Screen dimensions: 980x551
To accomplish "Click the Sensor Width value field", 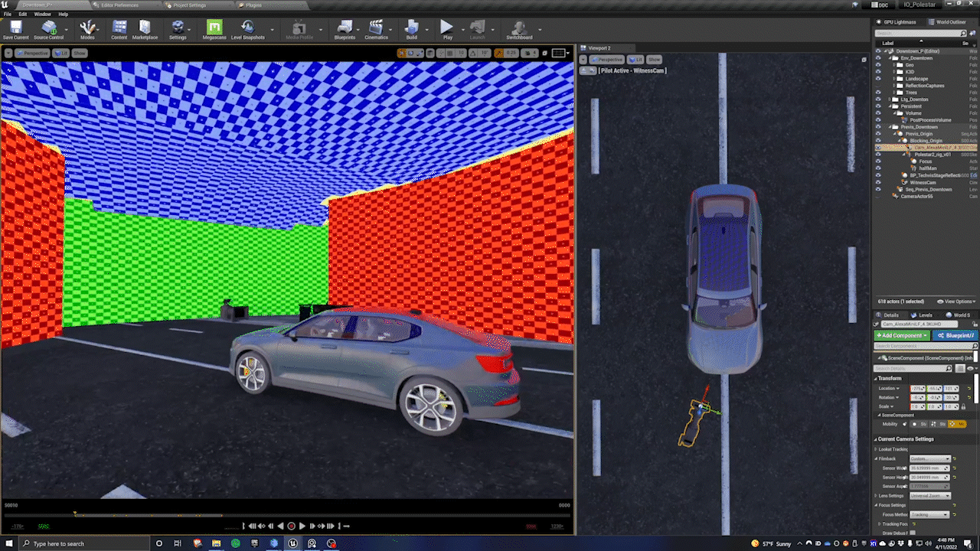I will click(930, 468).
